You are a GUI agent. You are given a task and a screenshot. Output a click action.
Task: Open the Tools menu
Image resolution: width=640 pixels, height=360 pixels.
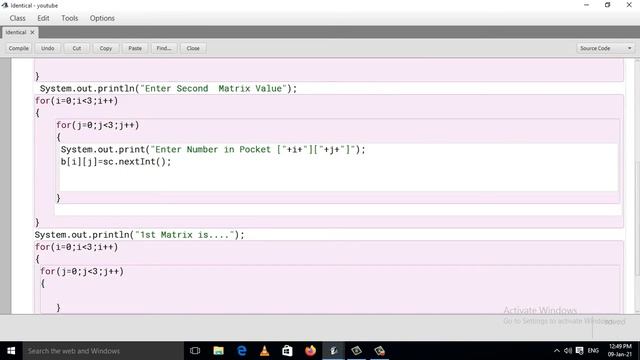[x=69, y=18]
